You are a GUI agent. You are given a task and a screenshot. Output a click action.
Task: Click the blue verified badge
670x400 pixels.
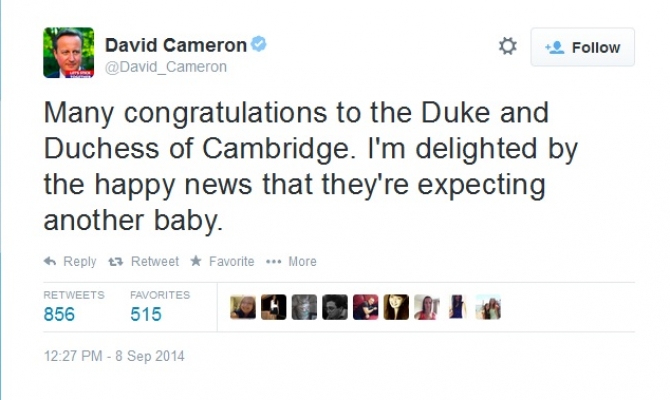tap(259, 45)
